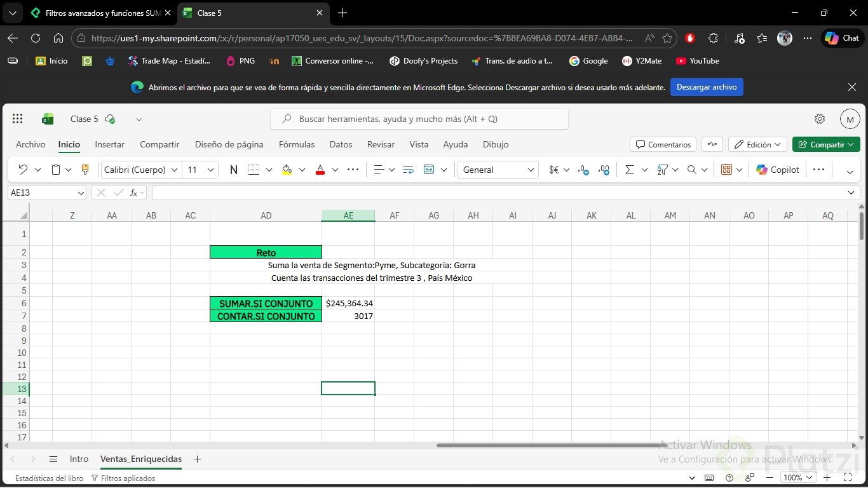This screenshot has height=488, width=868.
Task: Click the Descargar archivo button
Action: pos(707,87)
